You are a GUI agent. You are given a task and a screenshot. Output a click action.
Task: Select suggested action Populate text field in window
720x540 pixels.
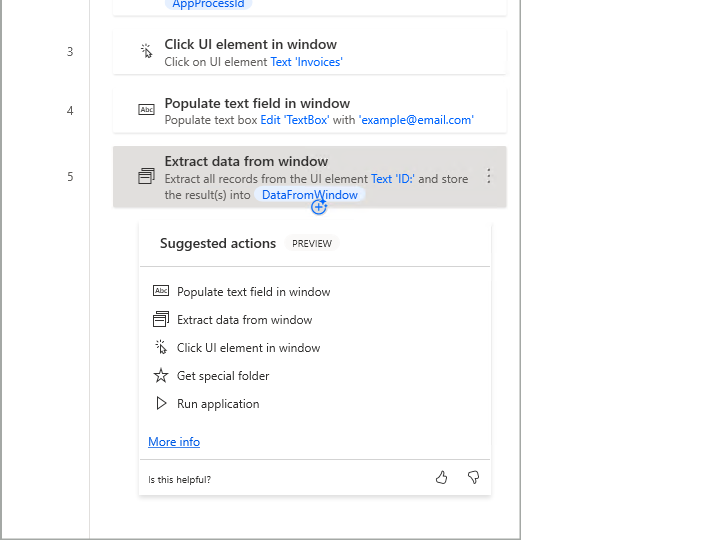[253, 292]
